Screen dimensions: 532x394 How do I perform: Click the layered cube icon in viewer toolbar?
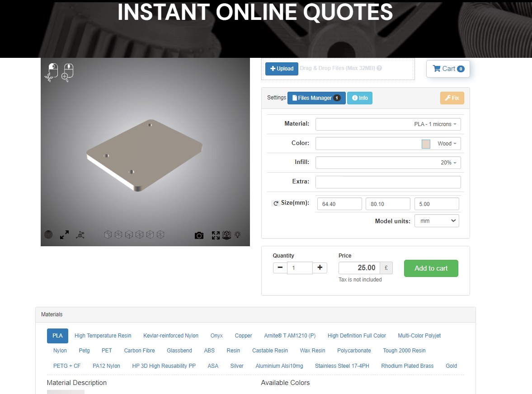tap(226, 235)
